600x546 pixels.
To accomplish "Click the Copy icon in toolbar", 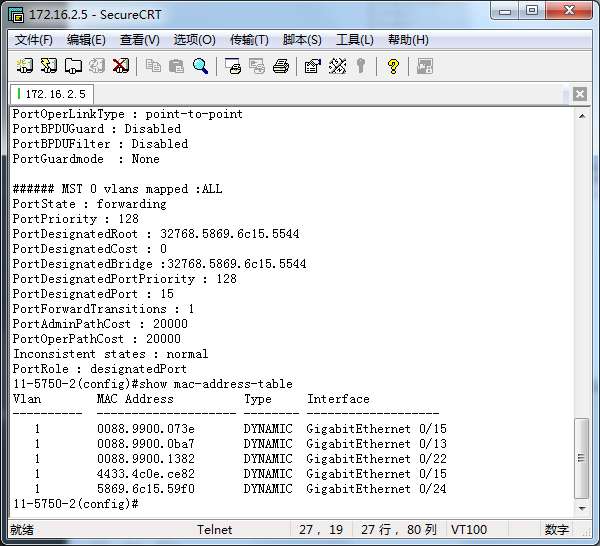I will [x=153, y=66].
